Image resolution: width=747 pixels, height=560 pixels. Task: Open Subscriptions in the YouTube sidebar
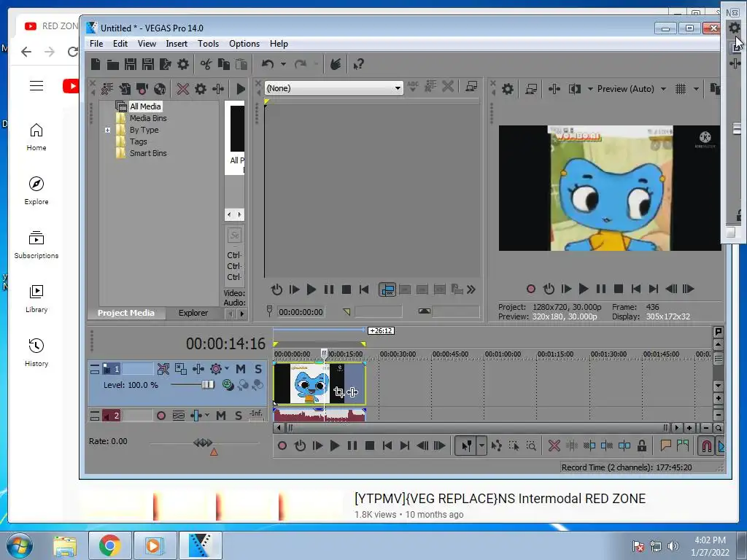click(36, 245)
